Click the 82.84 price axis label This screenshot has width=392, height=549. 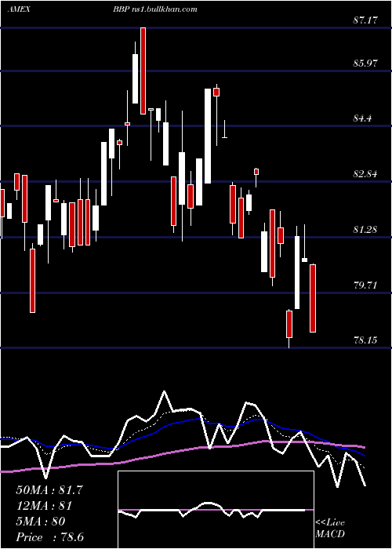click(365, 174)
